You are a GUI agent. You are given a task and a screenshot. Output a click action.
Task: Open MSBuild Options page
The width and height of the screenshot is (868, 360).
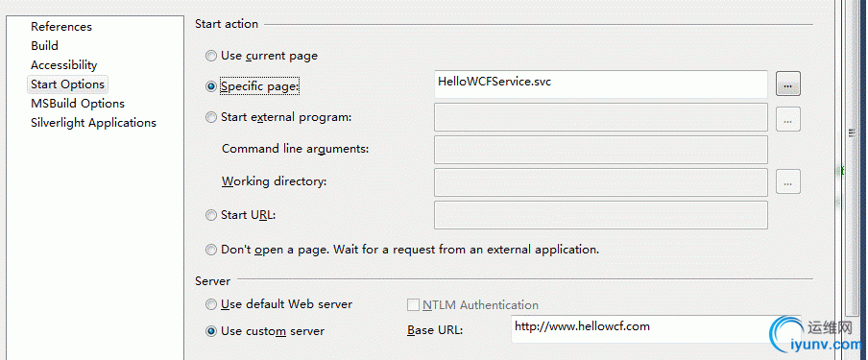pos(78,104)
